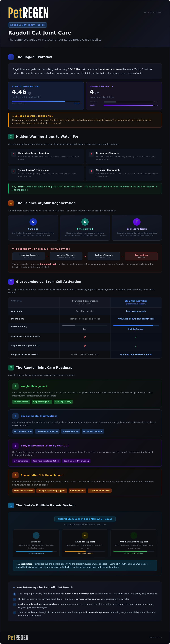
Task: Click the Natural Stem Cells in Bone Marrow banner
Action: click(x=85, y=519)
